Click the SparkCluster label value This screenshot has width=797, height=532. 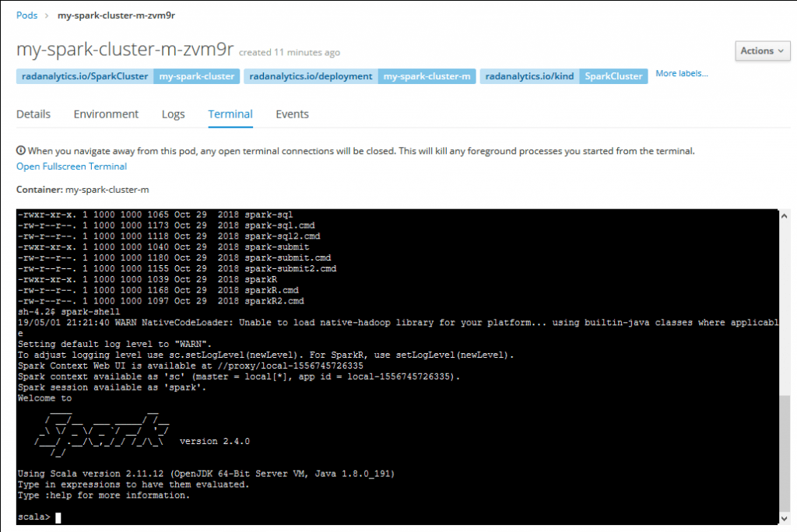point(613,76)
